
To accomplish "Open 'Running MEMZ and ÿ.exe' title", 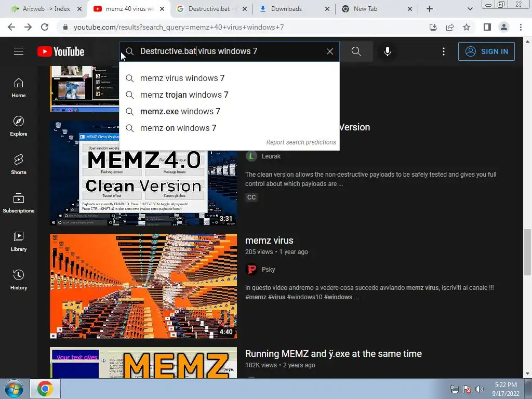I will [x=333, y=354].
